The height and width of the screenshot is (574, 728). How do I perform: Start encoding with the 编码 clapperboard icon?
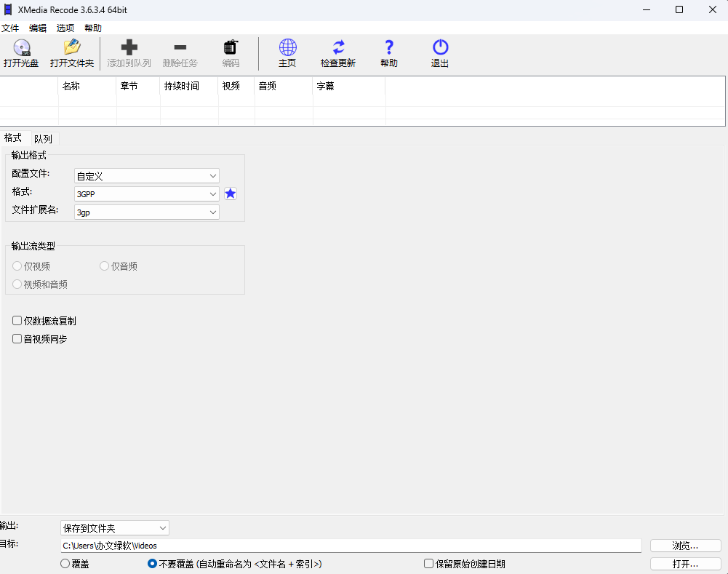pos(231,47)
